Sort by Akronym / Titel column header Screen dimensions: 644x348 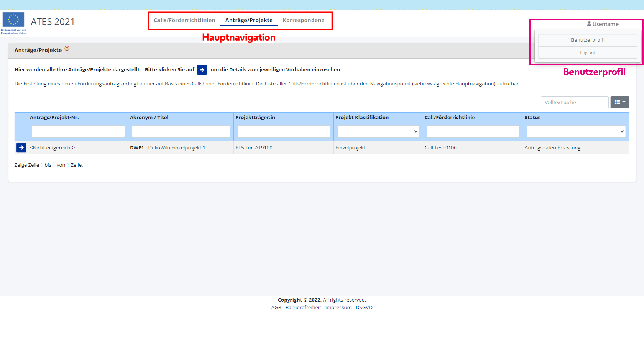coord(149,118)
